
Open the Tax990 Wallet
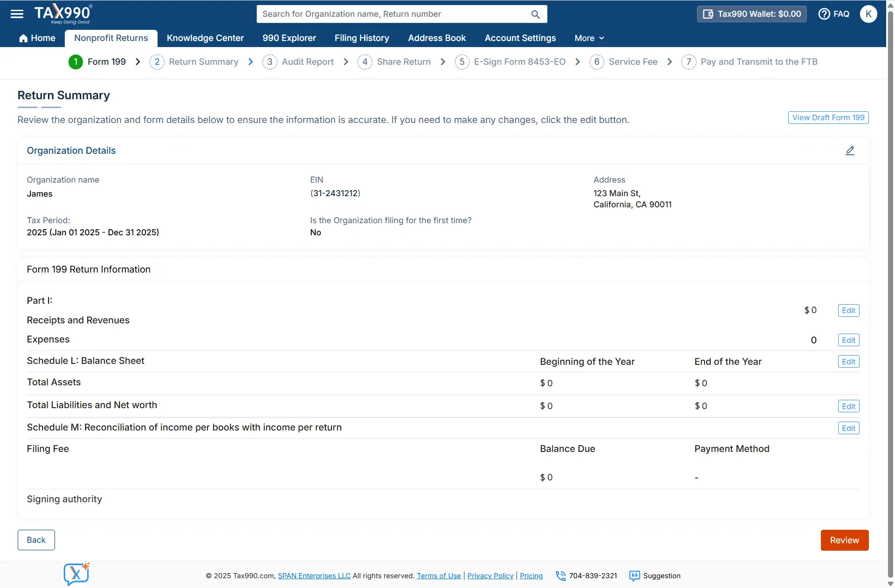point(751,14)
